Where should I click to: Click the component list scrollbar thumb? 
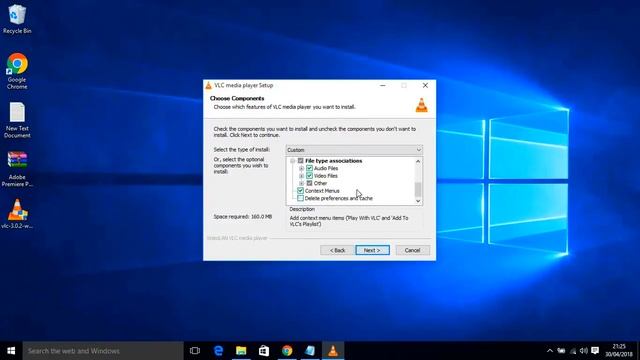[x=418, y=189]
